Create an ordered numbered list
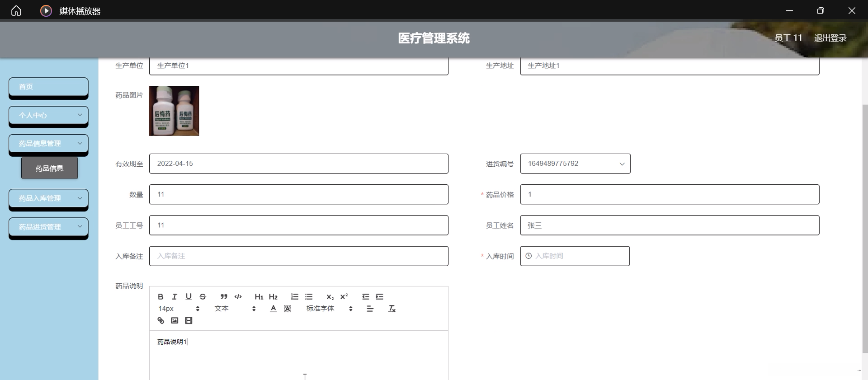This screenshot has height=380, width=868. click(295, 297)
